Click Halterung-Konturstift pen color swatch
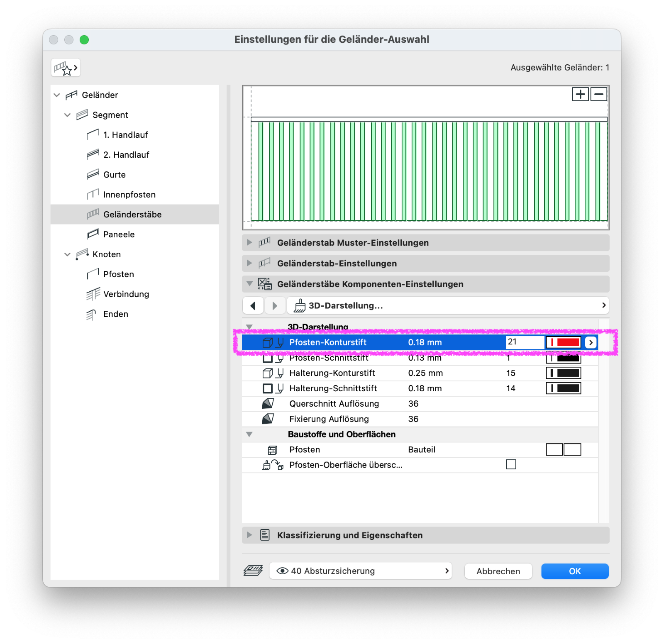Image resolution: width=664 pixels, height=644 pixels. pyautogui.click(x=564, y=373)
